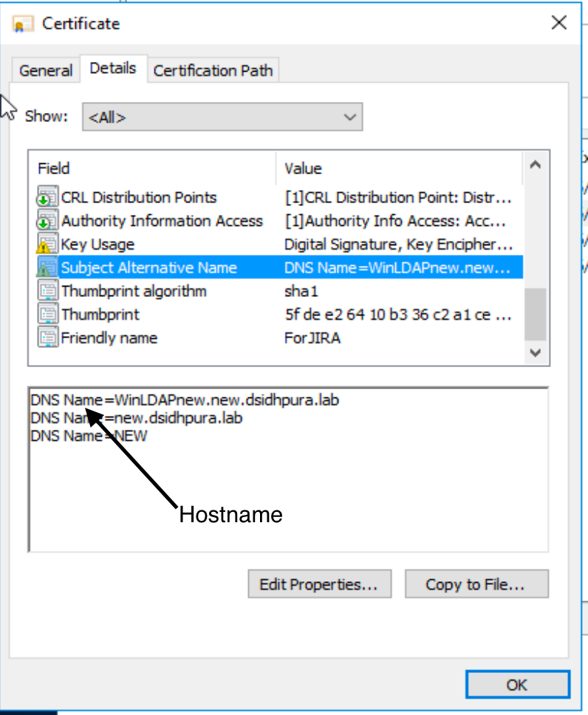Click the Subject Alternative Name row icon
The height and width of the screenshot is (715, 588).
[x=47, y=267]
